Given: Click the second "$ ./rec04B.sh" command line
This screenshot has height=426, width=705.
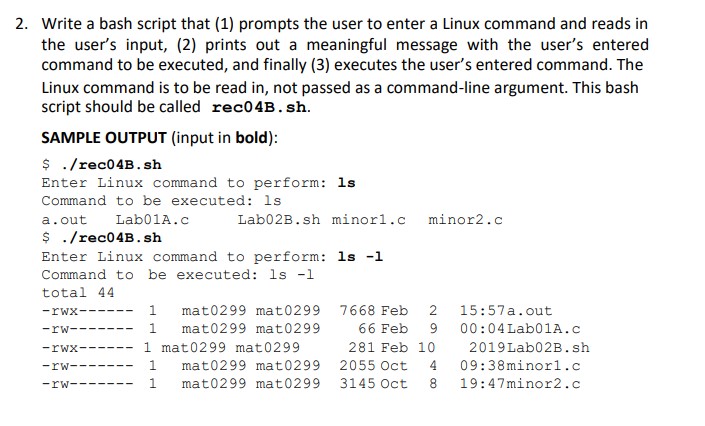Looking at the screenshot, I should coord(101,237).
